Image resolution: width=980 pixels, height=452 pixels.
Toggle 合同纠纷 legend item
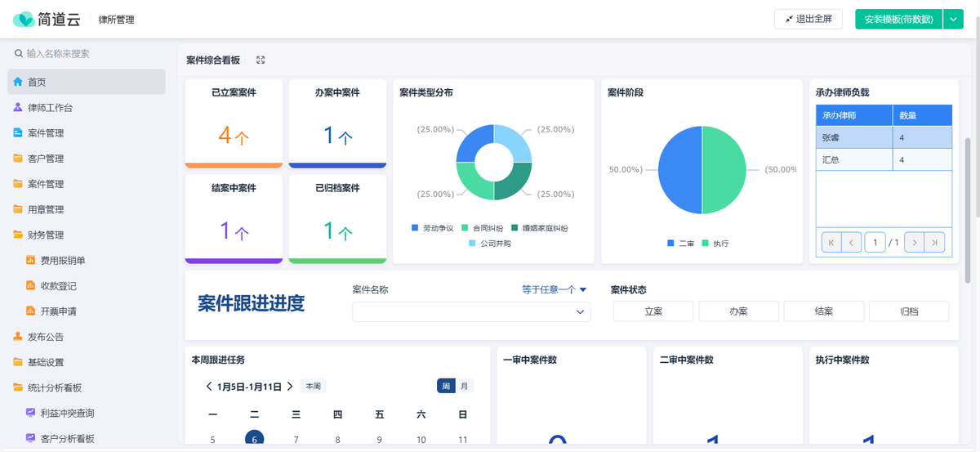482,228
